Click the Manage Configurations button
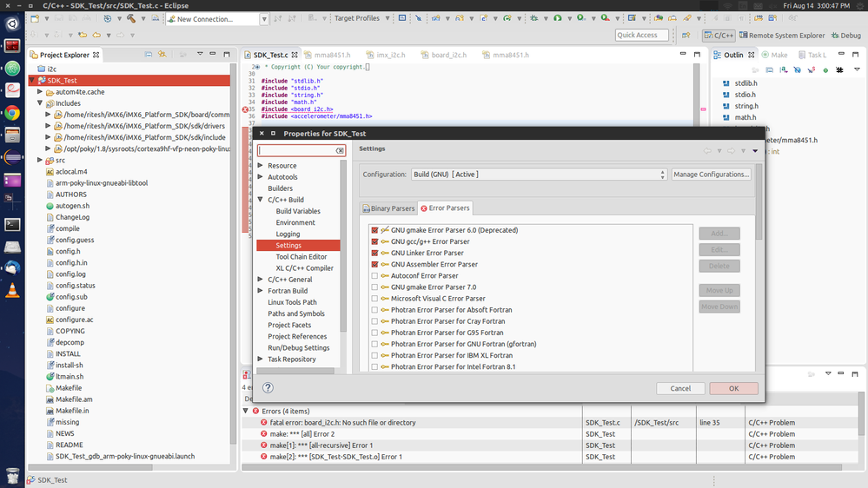This screenshot has width=868, height=488. [x=712, y=175]
